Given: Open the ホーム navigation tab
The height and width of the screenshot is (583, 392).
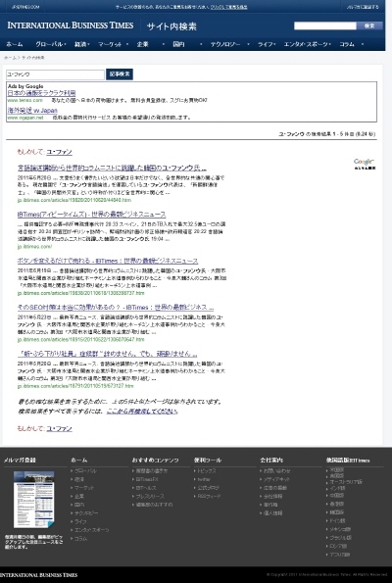Looking at the screenshot, I should tap(15, 44).
